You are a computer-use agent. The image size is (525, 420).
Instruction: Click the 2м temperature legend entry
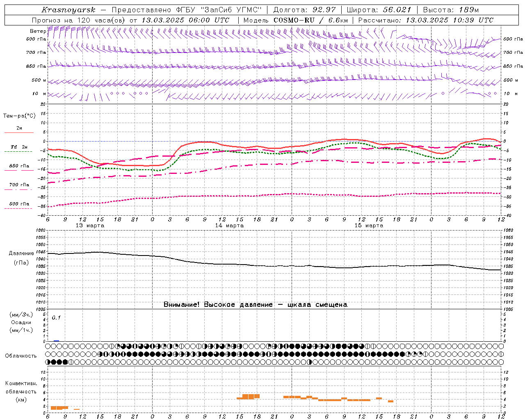(x=19, y=128)
